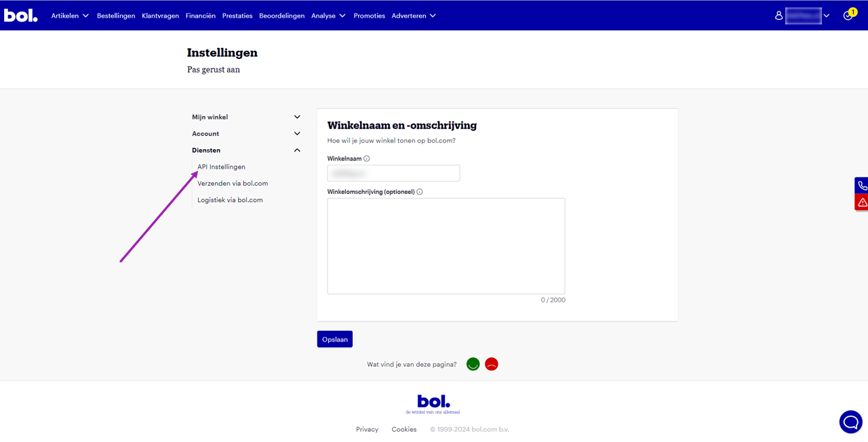This screenshot has width=868, height=442.
Task: Click the green happy feedback smiley
Action: pos(473,364)
